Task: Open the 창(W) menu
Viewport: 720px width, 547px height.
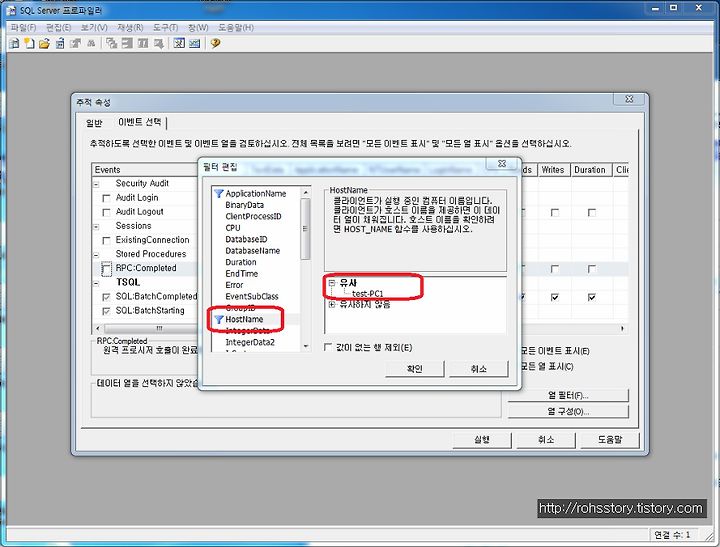Action: (x=198, y=28)
